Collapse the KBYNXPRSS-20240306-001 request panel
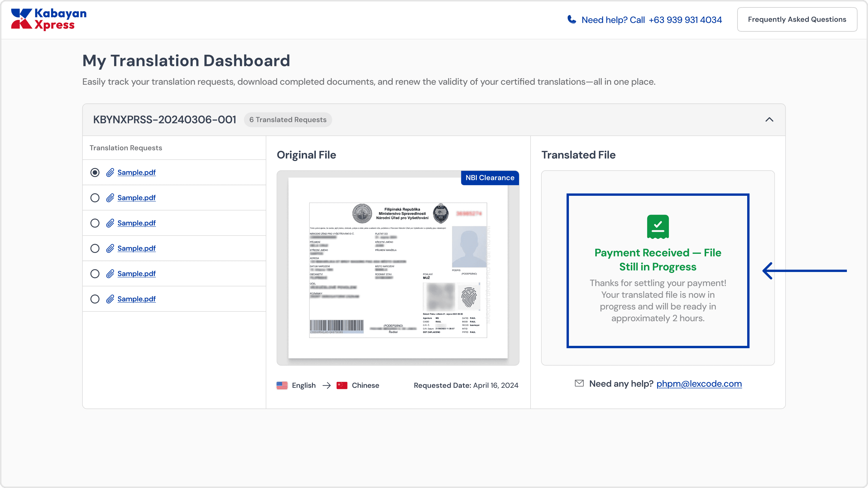Viewport: 868px width, 488px height. (x=769, y=120)
